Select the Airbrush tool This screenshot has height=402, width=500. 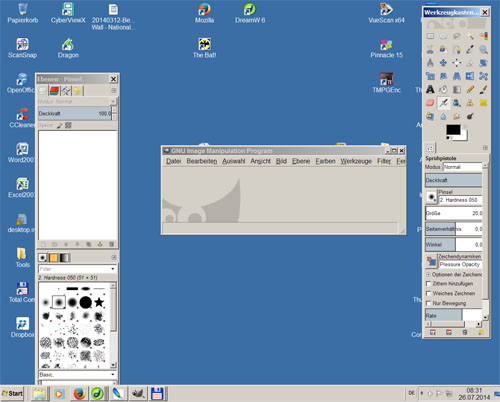click(443, 103)
